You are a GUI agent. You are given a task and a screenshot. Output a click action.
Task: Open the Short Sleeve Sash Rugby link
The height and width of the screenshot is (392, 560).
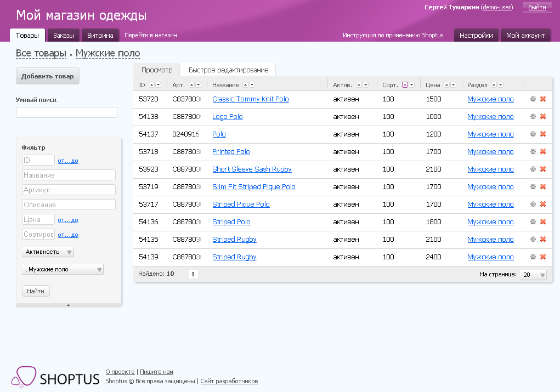click(x=252, y=169)
